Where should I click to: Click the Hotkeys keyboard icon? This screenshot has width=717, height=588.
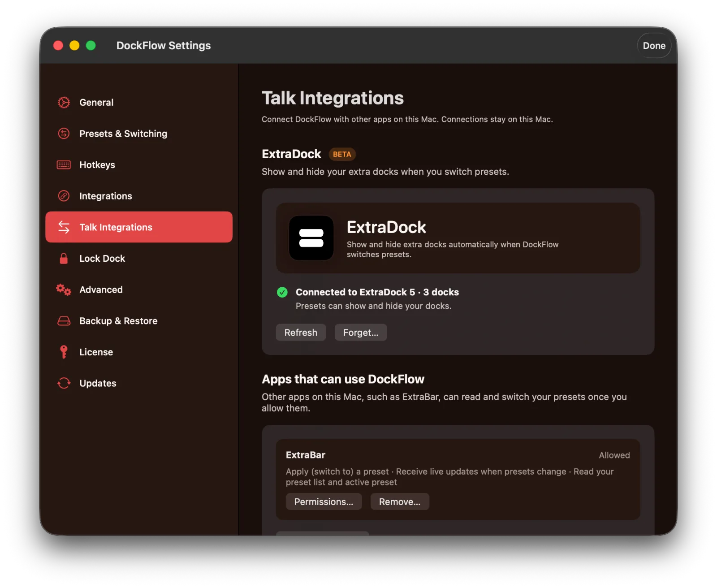pos(64,165)
